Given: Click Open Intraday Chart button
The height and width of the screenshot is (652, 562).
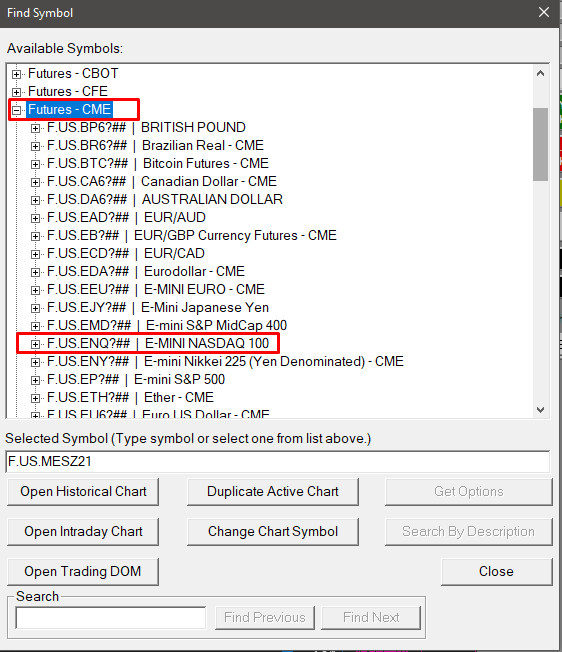Looking at the screenshot, I should (x=83, y=531).
